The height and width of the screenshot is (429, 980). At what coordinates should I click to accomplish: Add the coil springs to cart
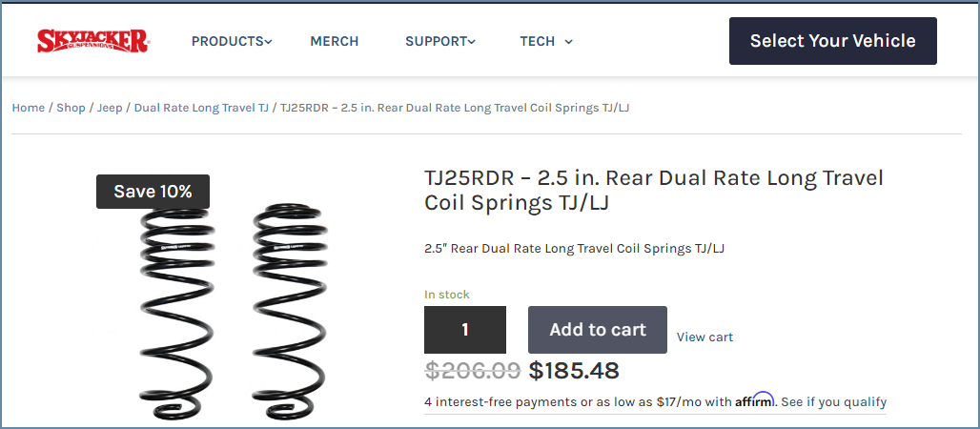pos(598,330)
